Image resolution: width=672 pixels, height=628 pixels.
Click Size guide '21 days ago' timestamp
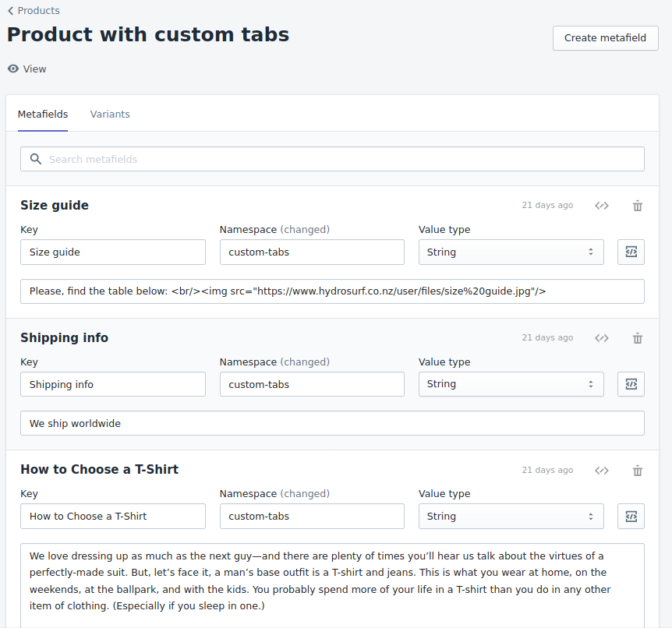547,205
